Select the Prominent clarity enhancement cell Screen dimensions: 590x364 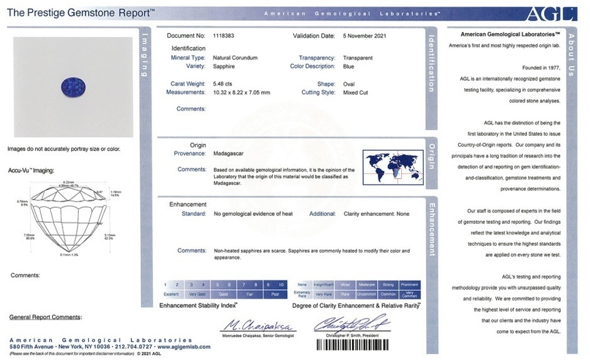409,285
